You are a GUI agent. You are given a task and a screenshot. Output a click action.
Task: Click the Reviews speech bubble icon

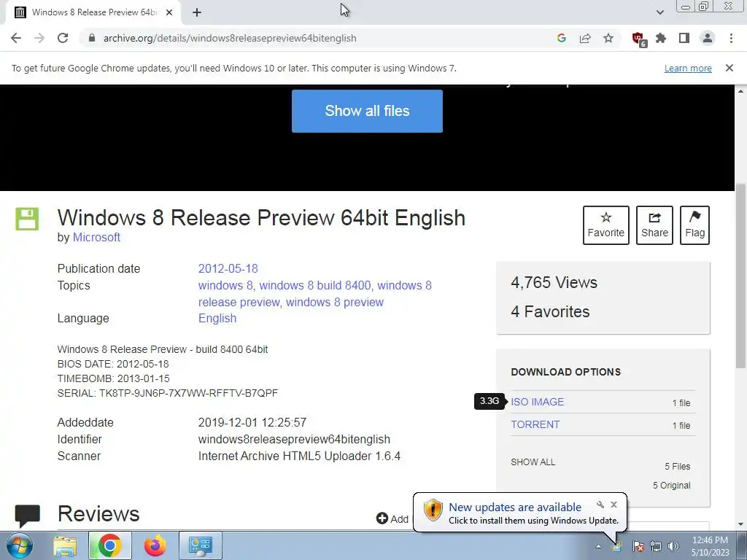(x=27, y=516)
